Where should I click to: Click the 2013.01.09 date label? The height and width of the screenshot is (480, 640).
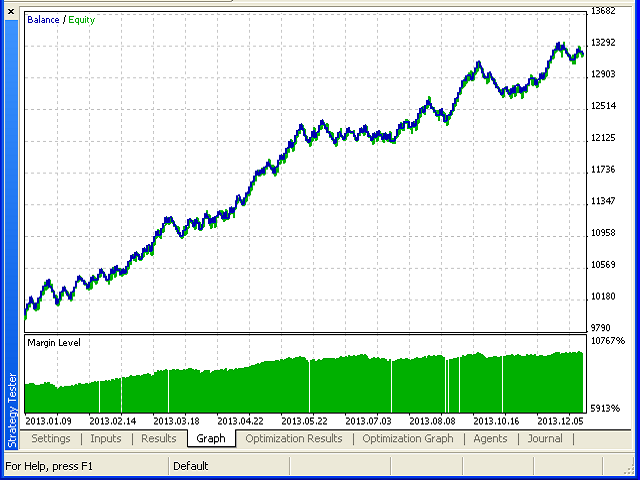[48, 421]
